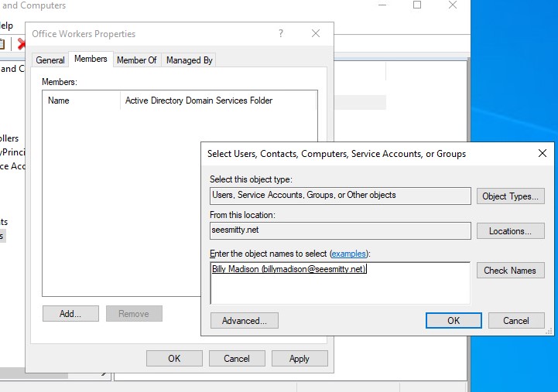Click the Object Types... button
This screenshot has height=392, width=558.
coord(510,196)
